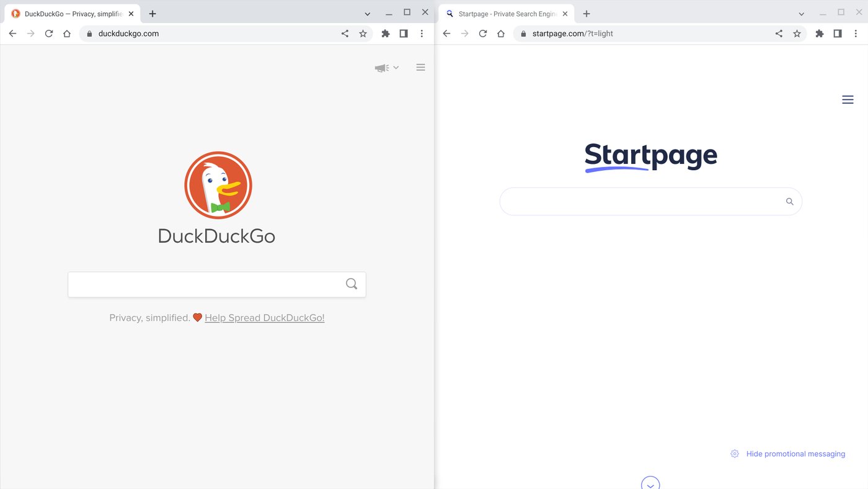Expand Startpage page with down chevron

coord(650,483)
